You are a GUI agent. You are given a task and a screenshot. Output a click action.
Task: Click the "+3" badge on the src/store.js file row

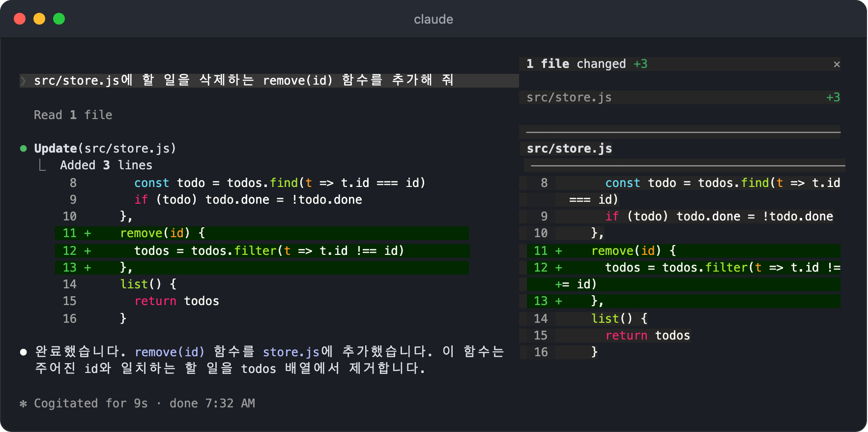(x=833, y=97)
